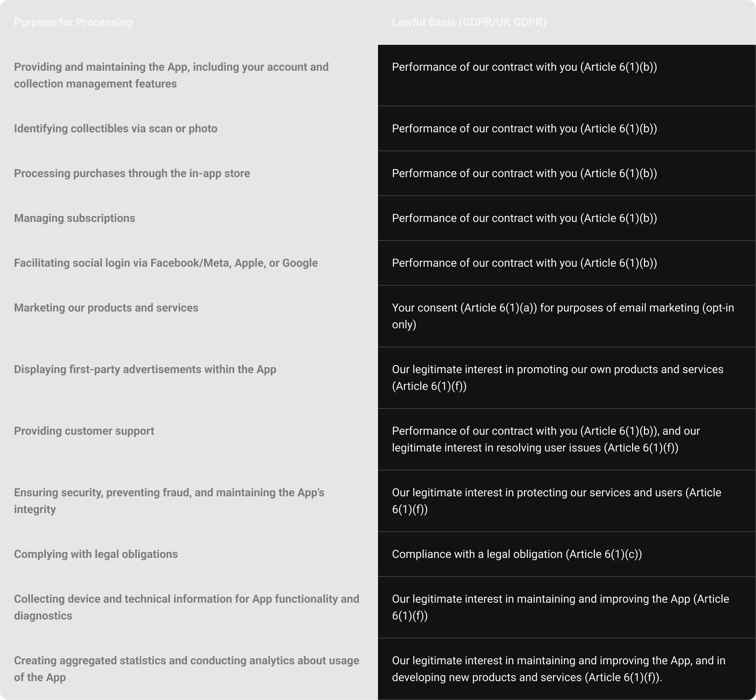Select "Compliance with a legal obligation" basis cell
The image size is (756, 700).
click(517, 554)
